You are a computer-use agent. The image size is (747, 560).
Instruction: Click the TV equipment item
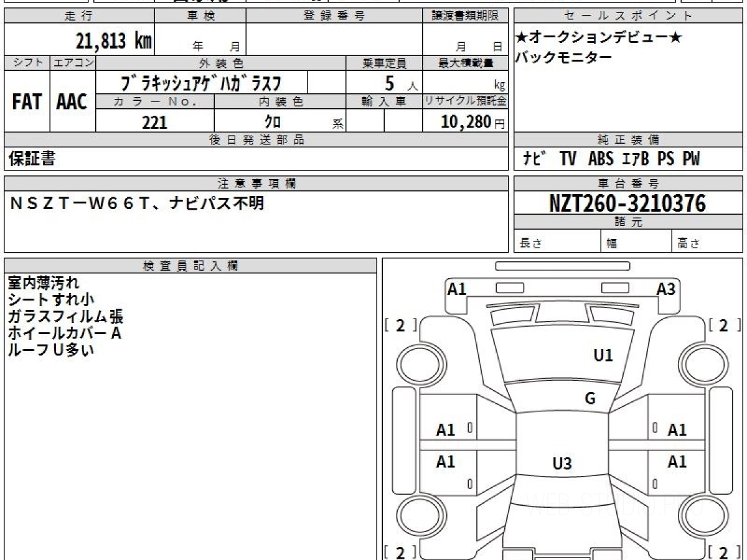568,159
